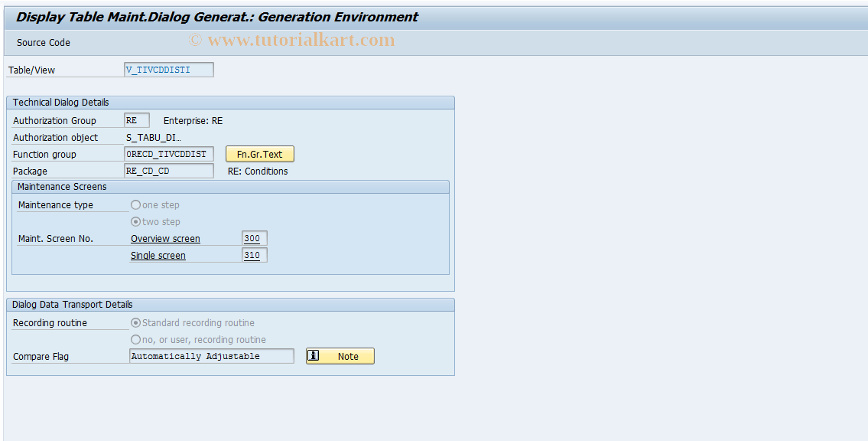The image size is (868, 441).
Task: Click the Authorization object value S_TABU_DI
Action: click(x=154, y=136)
